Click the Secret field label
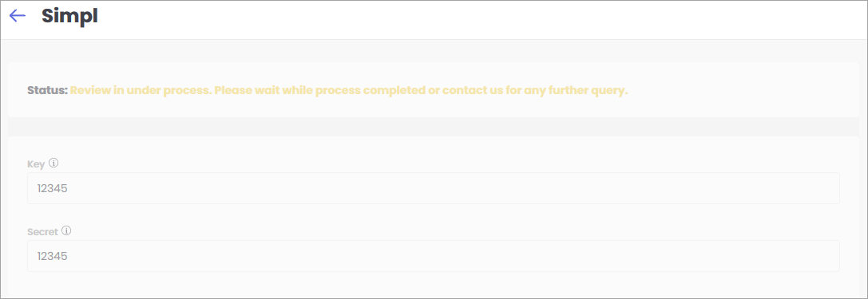The height and width of the screenshot is (299, 868). (42, 232)
